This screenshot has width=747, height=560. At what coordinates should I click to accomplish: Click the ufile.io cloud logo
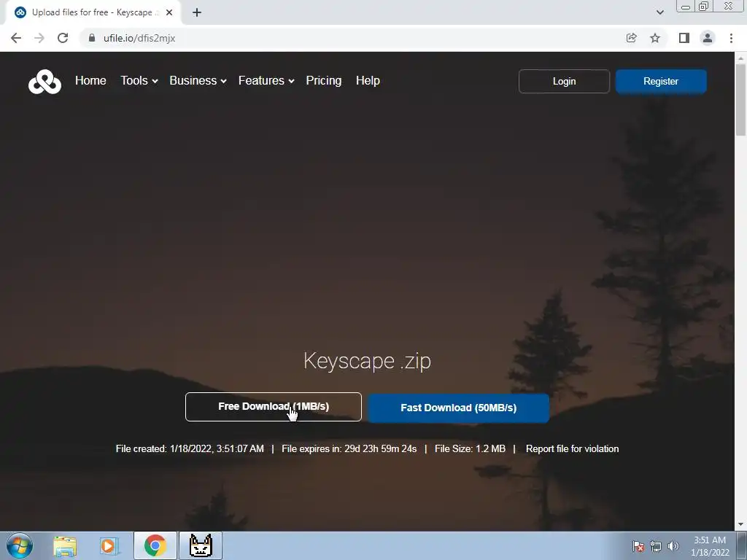[44, 82]
